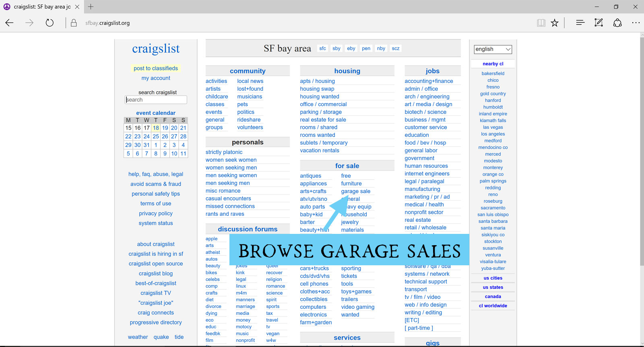Open avoid scams & fraud link
This screenshot has width=644, height=347.
(156, 184)
